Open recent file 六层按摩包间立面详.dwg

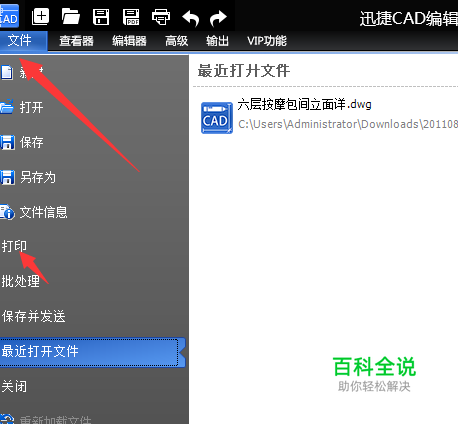304,105
